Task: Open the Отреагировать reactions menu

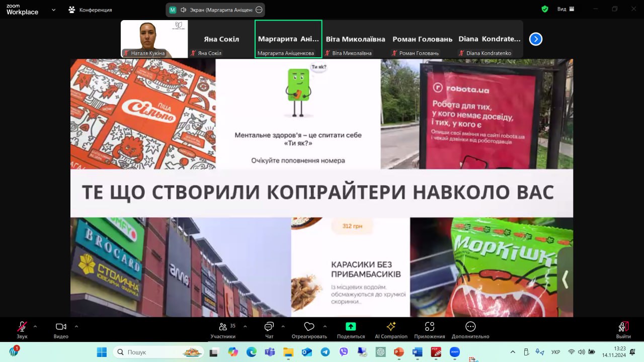Action: click(x=309, y=330)
